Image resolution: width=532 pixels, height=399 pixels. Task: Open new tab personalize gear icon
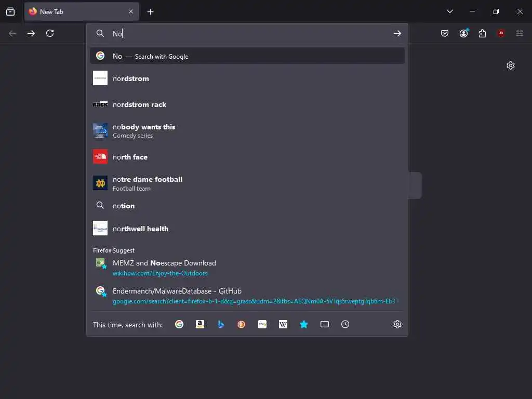coord(511,65)
